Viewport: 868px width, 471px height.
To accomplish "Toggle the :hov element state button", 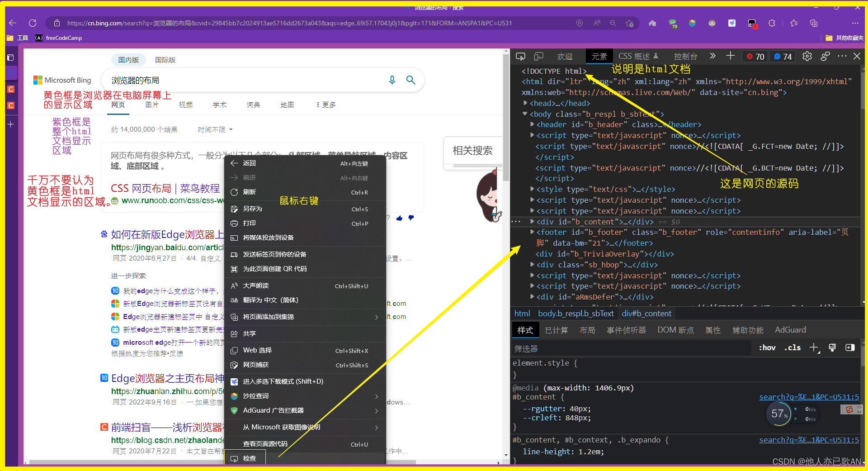I will pyautogui.click(x=767, y=347).
